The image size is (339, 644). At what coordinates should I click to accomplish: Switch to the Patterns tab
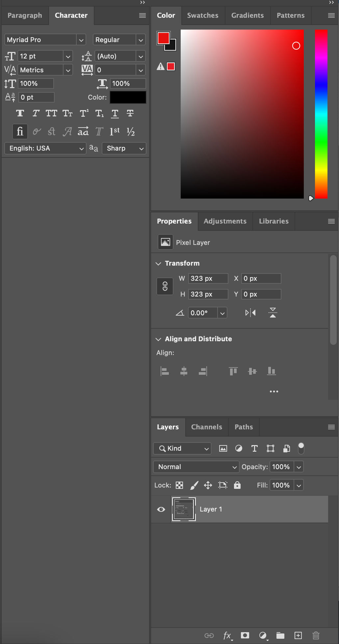291,15
